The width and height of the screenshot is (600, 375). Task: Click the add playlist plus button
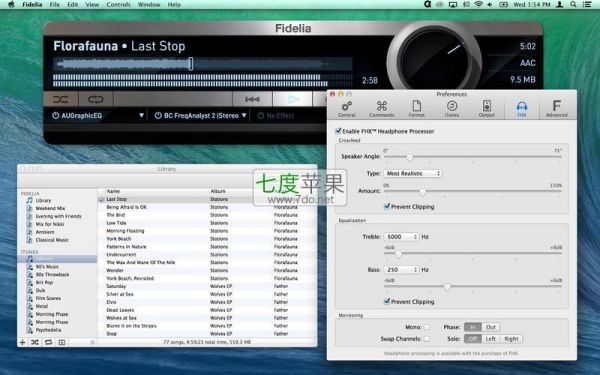click(22, 342)
